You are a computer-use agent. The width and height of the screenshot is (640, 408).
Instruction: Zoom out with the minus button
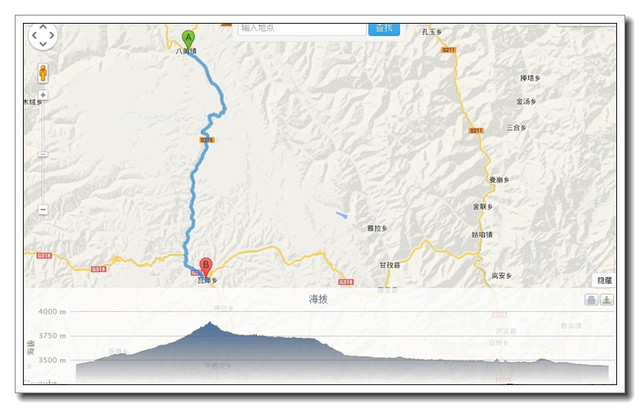43,210
